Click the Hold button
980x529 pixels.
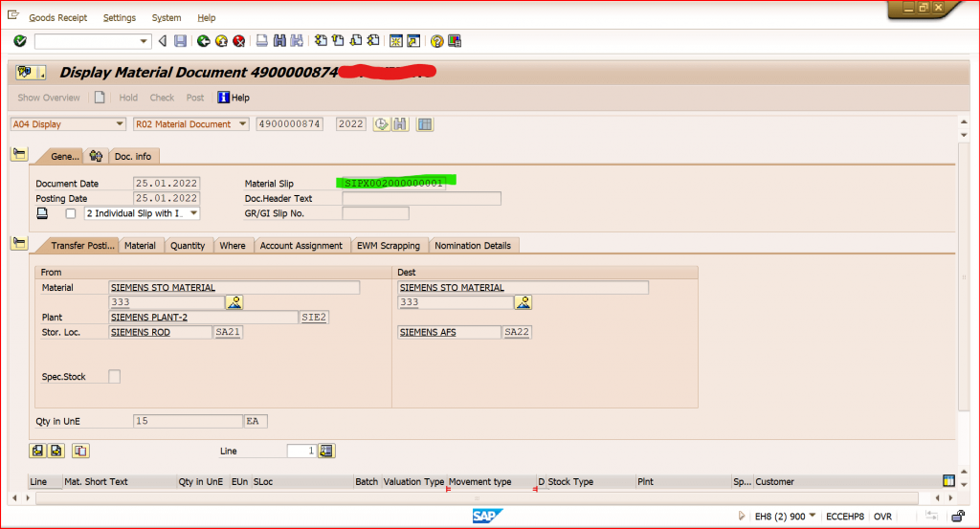[128, 98]
